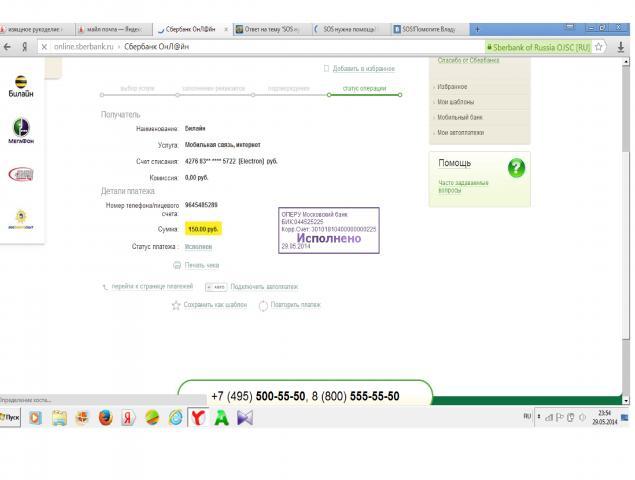Open browser downloads arrow icon
The image size is (635, 480).
620,47
